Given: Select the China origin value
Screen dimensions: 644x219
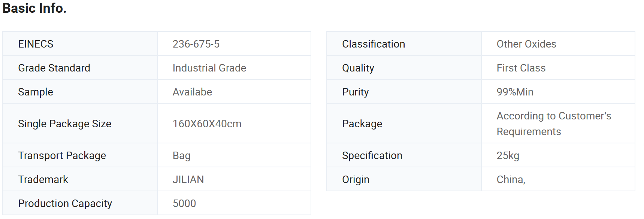Looking at the screenshot, I should coord(511,180).
